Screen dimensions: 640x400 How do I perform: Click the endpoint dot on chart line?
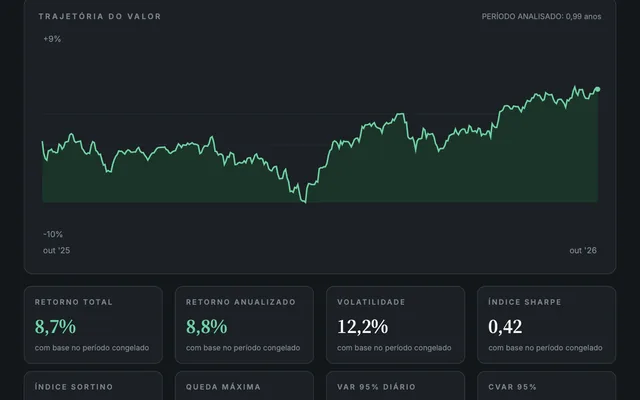click(598, 89)
